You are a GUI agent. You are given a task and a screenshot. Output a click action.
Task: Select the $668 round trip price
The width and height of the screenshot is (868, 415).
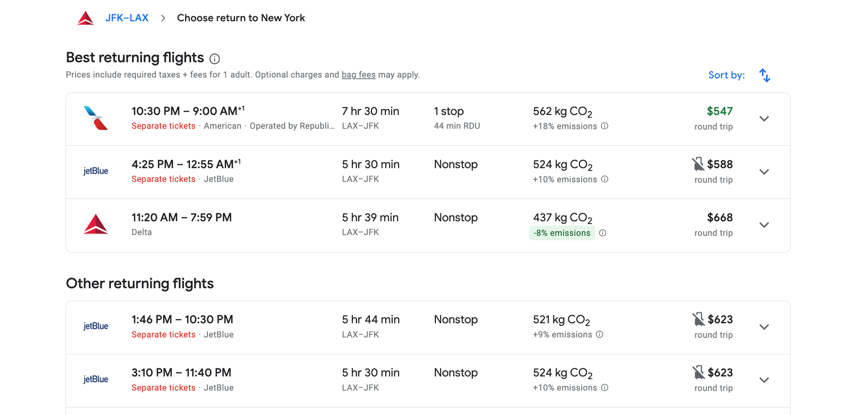pos(720,217)
